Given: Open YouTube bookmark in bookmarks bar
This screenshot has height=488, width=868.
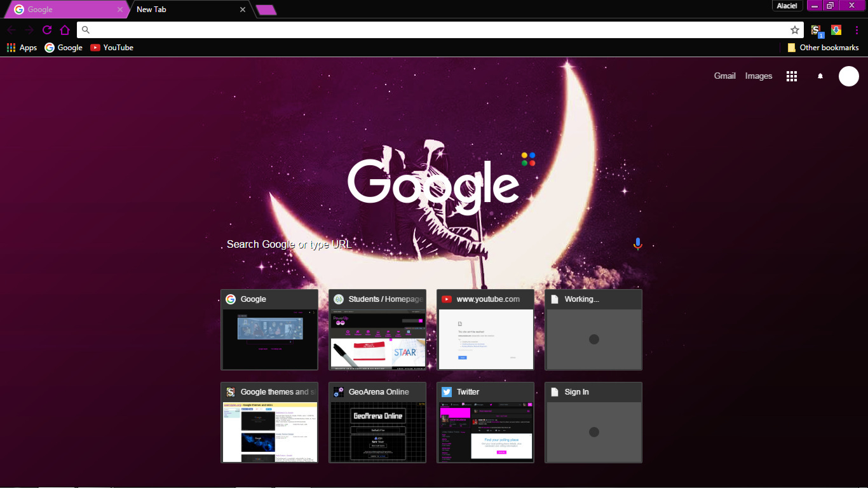Looking at the screenshot, I should pos(112,48).
